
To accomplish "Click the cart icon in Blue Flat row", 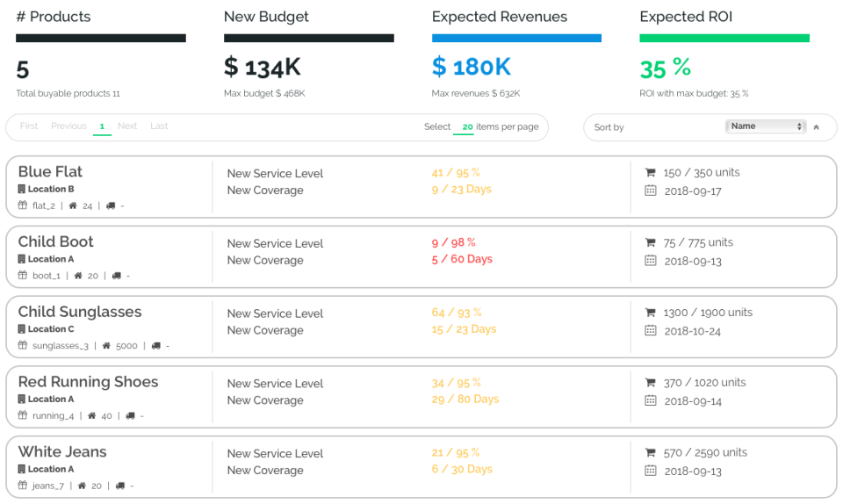I will pyautogui.click(x=650, y=173).
